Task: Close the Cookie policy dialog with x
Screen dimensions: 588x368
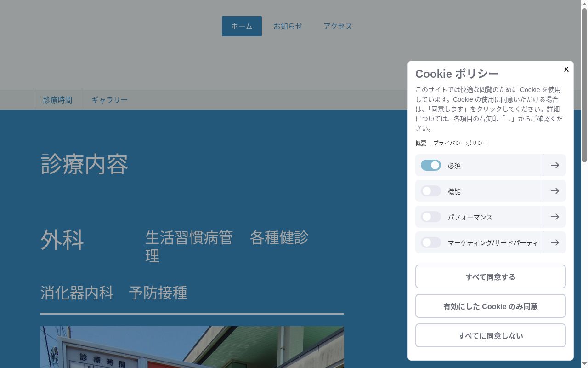Action: [566, 69]
